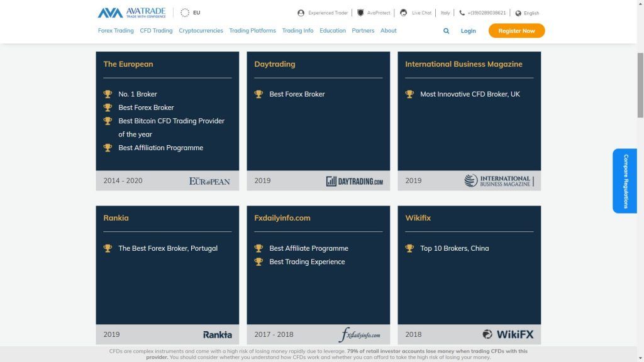This screenshot has height=362, width=644.
Task: Click the Daytrading.com logo
Action: click(355, 181)
